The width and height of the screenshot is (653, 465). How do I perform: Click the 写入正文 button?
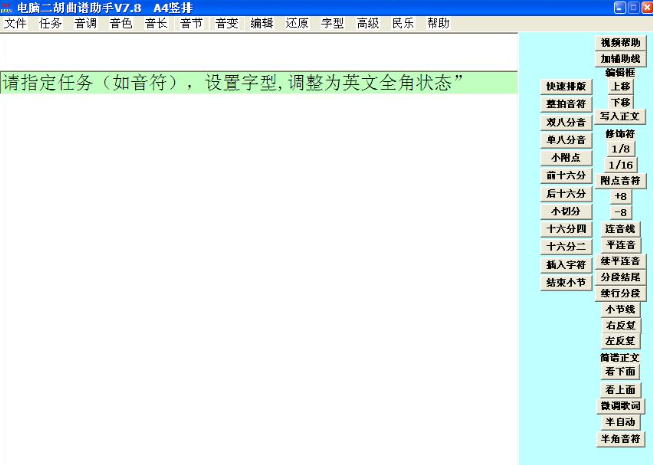620,117
